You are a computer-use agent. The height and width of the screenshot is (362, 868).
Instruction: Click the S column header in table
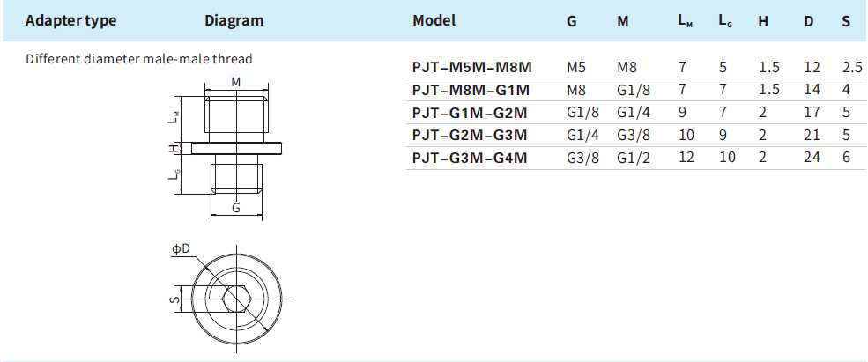845,21
